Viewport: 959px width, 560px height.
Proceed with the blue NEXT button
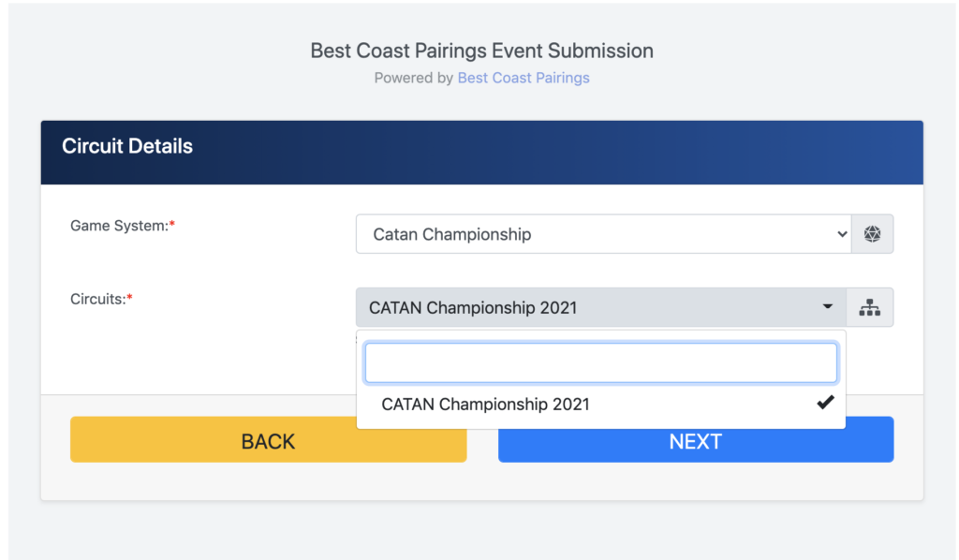(x=696, y=439)
